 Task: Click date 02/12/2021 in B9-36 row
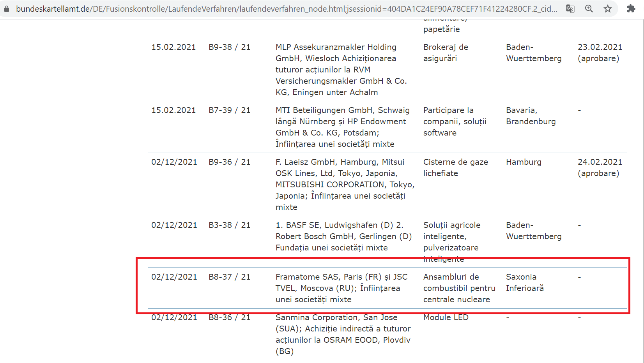tap(174, 162)
